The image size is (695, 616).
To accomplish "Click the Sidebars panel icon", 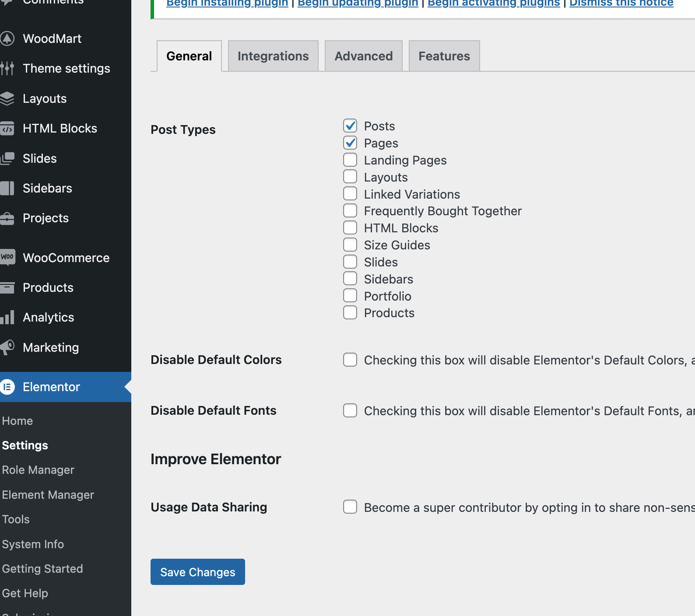I will click(7, 188).
